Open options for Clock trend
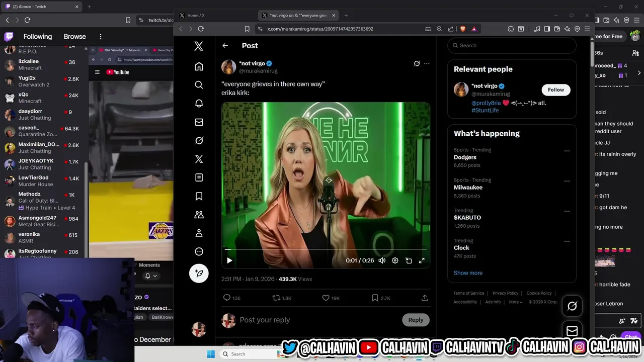 click(x=567, y=241)
